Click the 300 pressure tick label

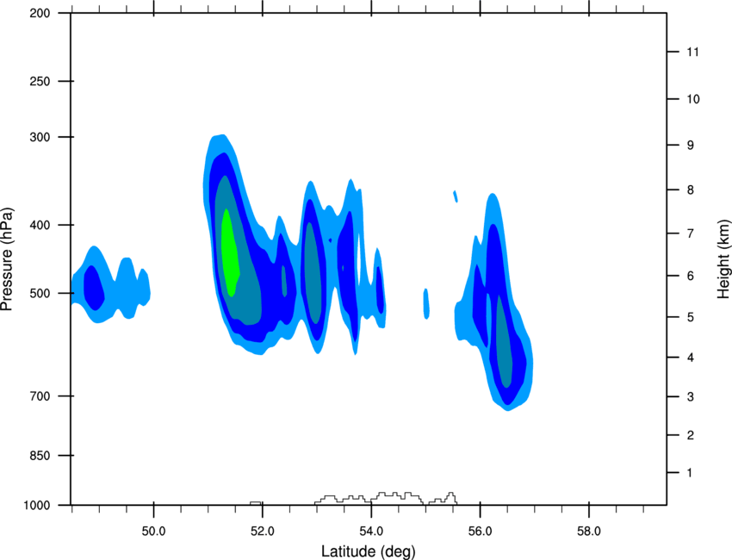click(40, 137)
